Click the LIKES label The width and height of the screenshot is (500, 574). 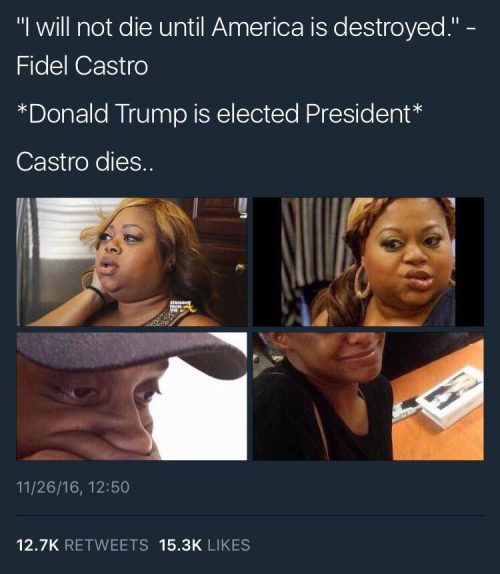click(229, 545)
